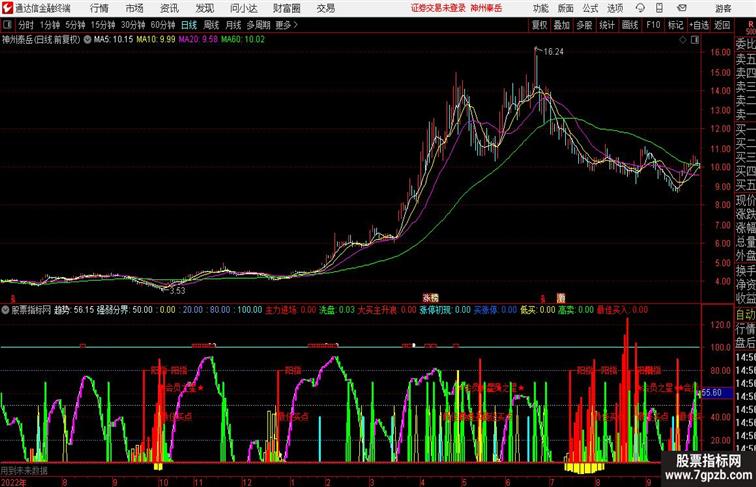Click the 强弱分界: 50.00 indicator value
756x487 pixels.
coord(125,310)
